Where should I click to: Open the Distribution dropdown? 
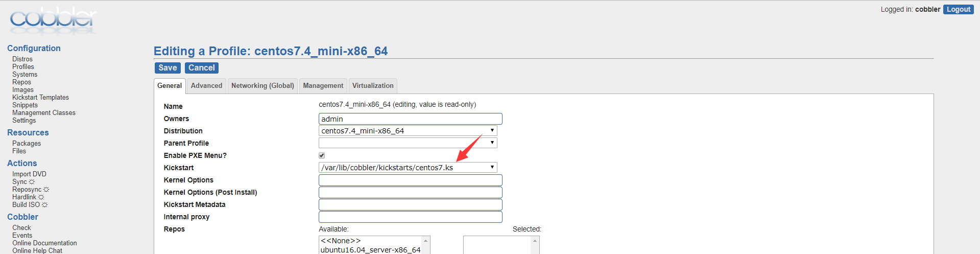point(408,131)
